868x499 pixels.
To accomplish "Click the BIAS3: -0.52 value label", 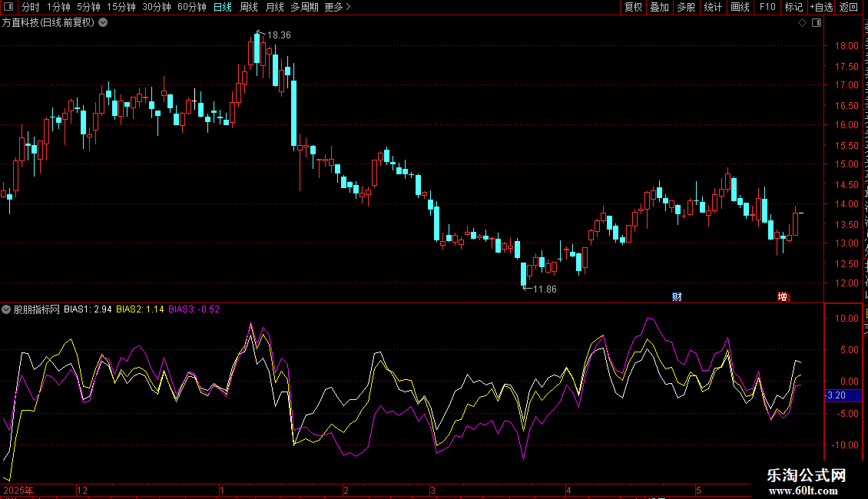I will [x=194, y=309].
